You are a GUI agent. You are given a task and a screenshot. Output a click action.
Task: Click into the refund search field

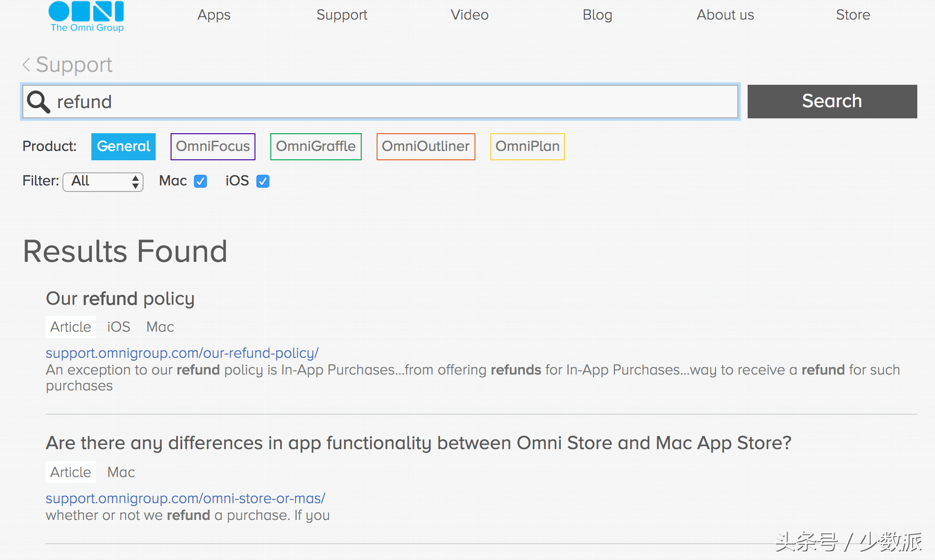380,102
